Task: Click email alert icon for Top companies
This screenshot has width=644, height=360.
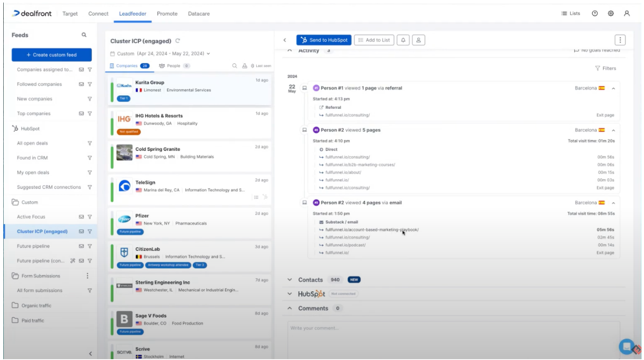Action: click(81, 114)
